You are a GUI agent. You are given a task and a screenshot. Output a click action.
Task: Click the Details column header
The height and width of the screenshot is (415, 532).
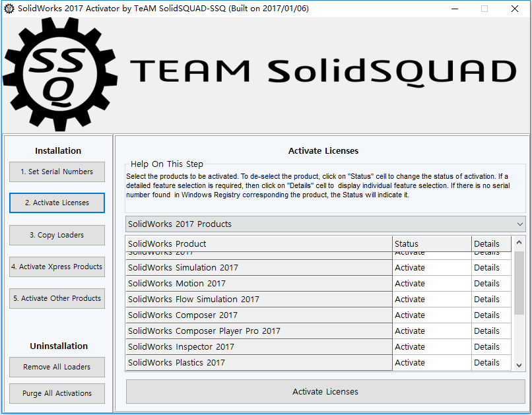click(x=491, y=243)
